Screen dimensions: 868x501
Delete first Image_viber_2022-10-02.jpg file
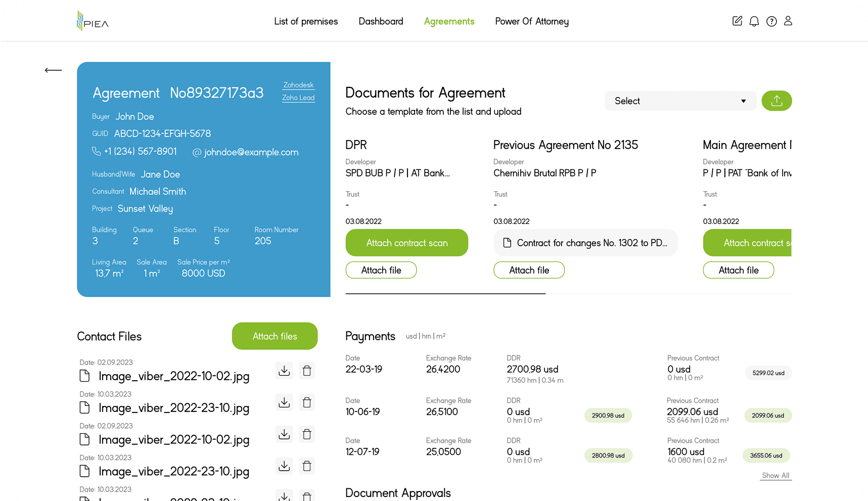(306, 371)
